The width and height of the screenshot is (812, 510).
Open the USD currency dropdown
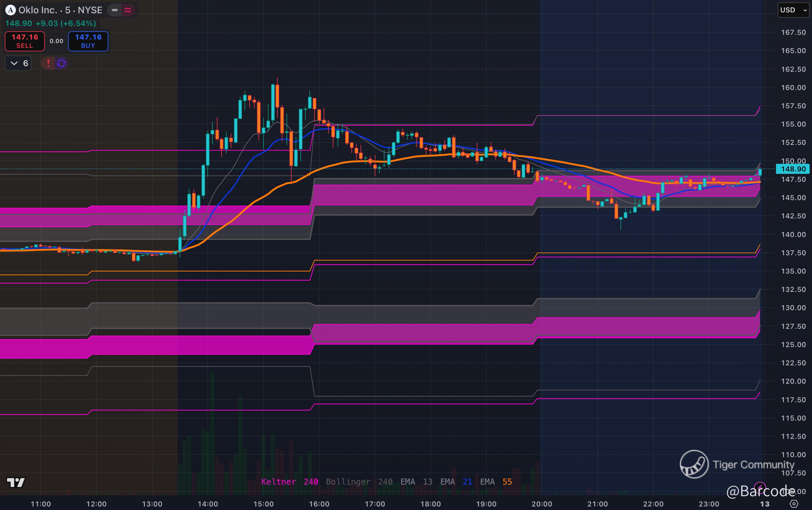pyautogui.click(x=793, y=10)
